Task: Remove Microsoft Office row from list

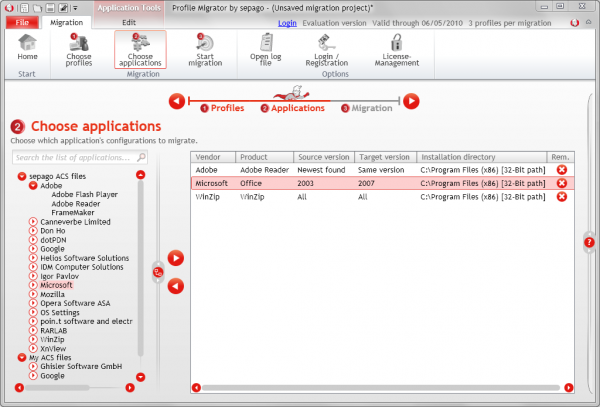Action: point(562,183)
